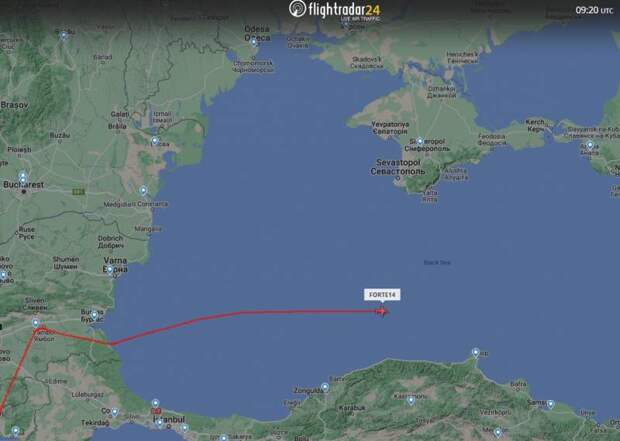This screenshot has width=620, height=441.
Task: Select the Anapa airport marker
Action: tap(590, 145)
